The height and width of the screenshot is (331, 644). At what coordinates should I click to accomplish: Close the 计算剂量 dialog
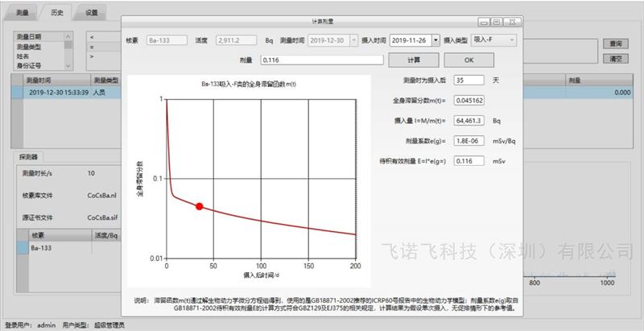coord(510,22)
